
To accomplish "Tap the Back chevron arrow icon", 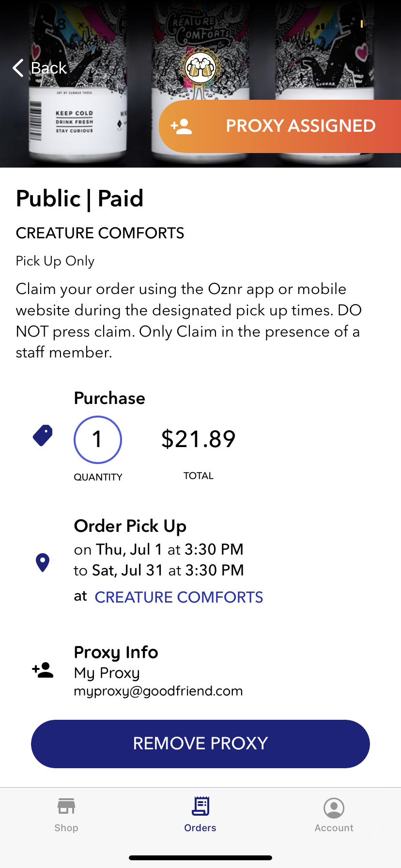I will point(18,68).
